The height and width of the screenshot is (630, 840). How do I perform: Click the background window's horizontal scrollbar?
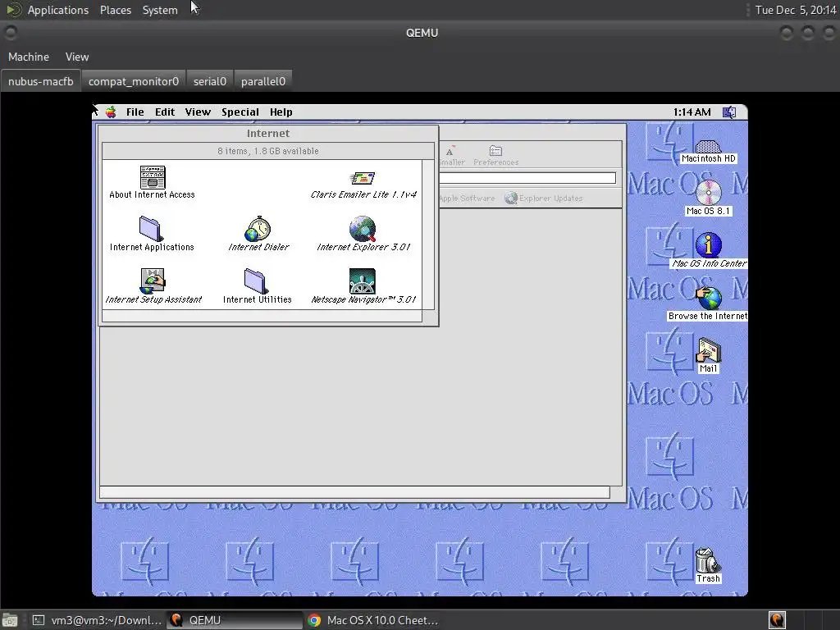coord(354,492)
